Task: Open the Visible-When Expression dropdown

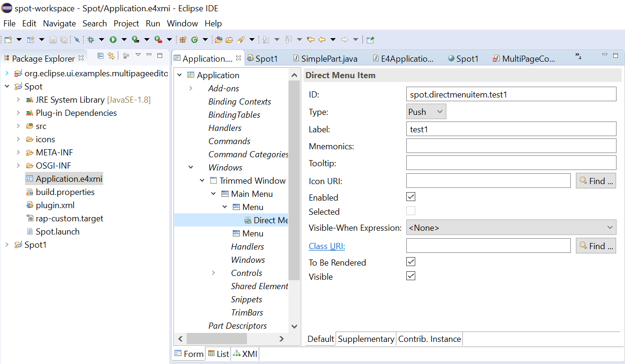Action: pyautogui.click(x=511, y=227)
